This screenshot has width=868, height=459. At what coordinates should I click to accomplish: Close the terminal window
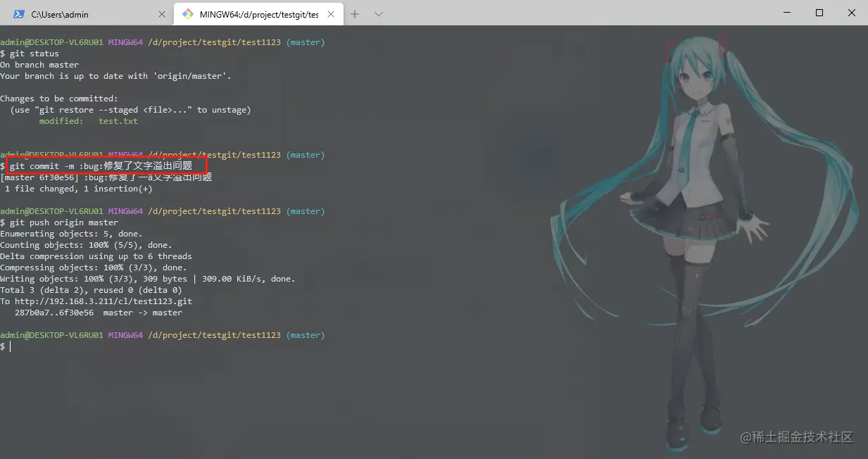(852, 13)
